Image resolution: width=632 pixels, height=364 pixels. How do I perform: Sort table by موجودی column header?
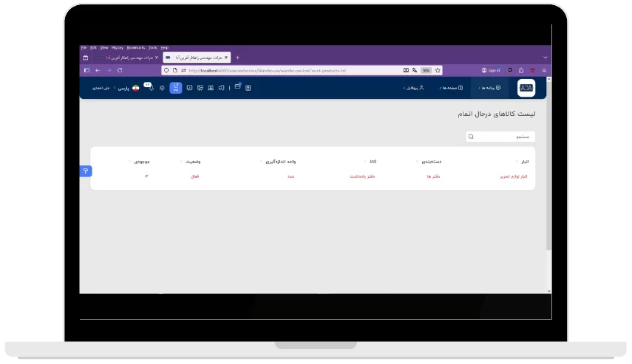click(x=142, y=161)
